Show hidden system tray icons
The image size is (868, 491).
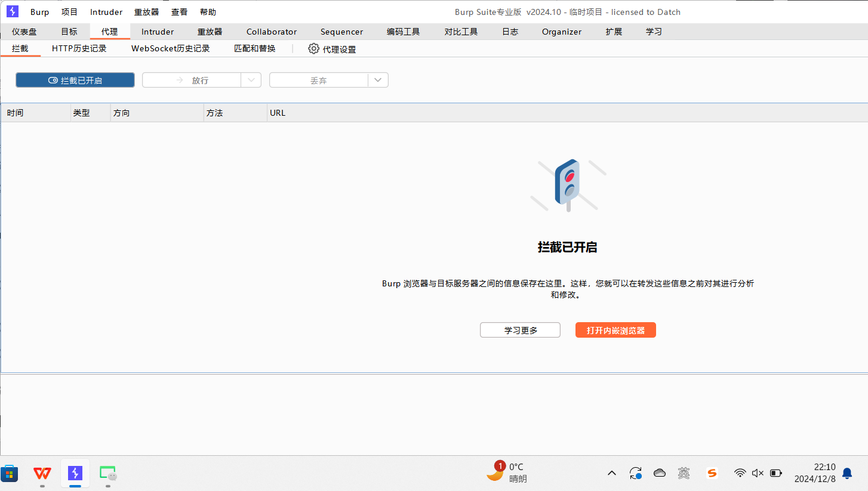pos(611,473)
